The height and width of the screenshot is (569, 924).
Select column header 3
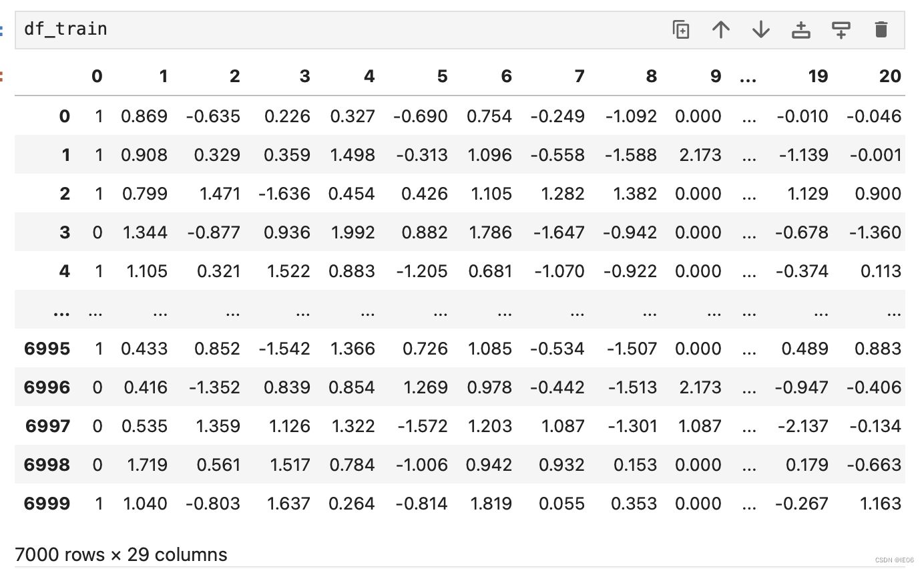point(304,77)
